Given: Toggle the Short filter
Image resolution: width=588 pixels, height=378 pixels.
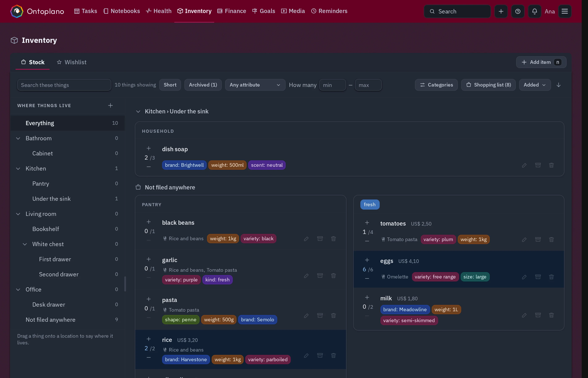Looking at the screenshot, I should (x=170, y=85).
